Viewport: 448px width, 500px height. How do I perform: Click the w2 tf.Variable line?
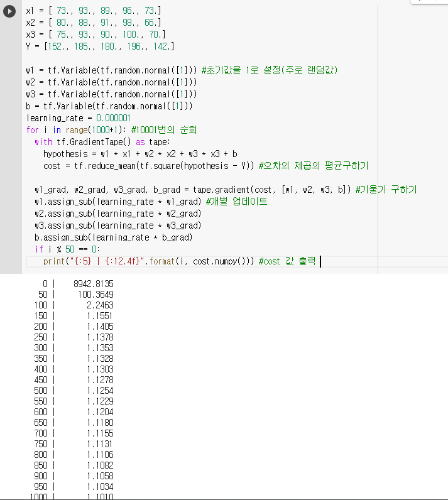click(x=111, y=82)
